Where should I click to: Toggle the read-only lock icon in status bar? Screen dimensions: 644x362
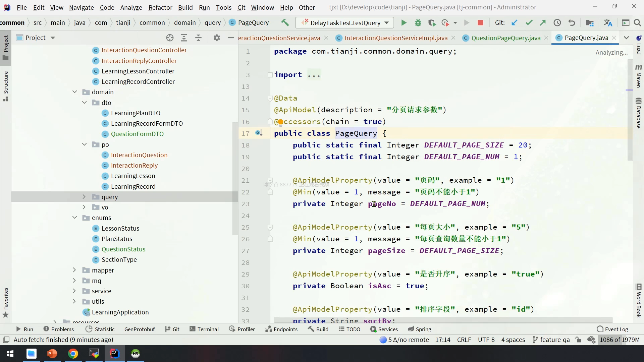(578, 340)
